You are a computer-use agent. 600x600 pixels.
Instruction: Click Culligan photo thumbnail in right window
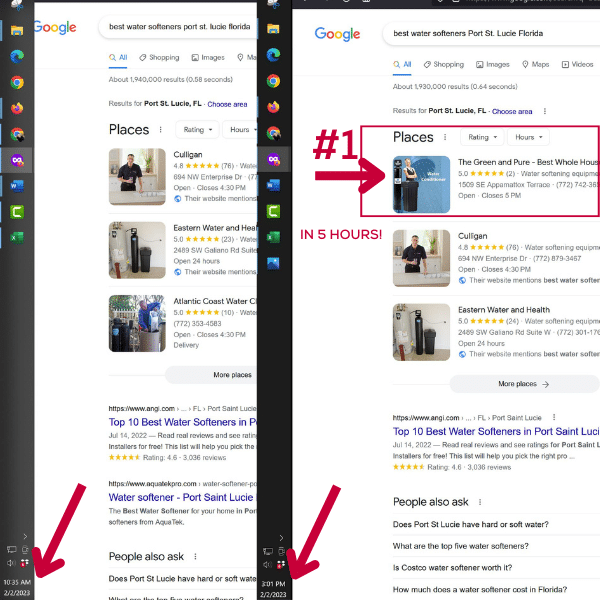(421, 258)
